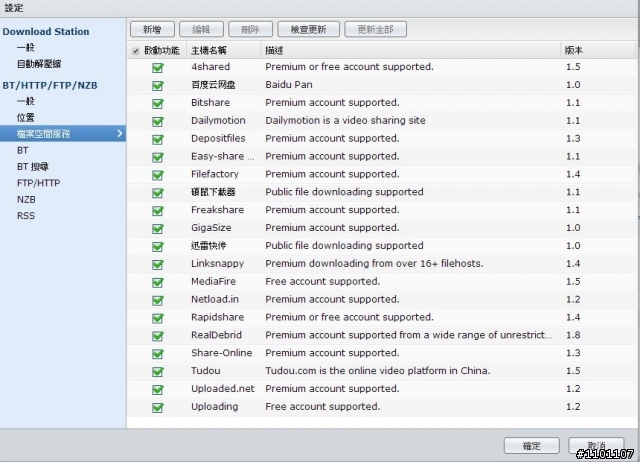This screenshot has height=462, width=640.
Task: Select the Dailymotion host name
Action: pyautogui.click(x=218, y=120)
